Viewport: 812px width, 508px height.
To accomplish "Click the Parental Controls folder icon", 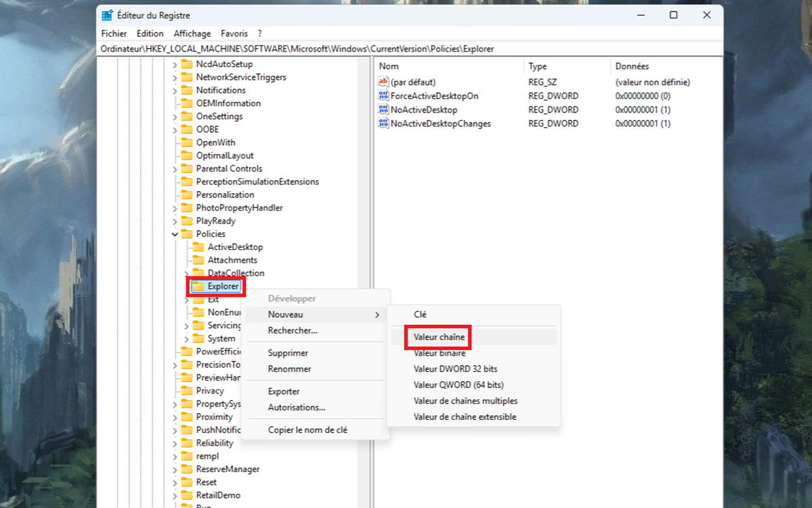I will [187, 169].
